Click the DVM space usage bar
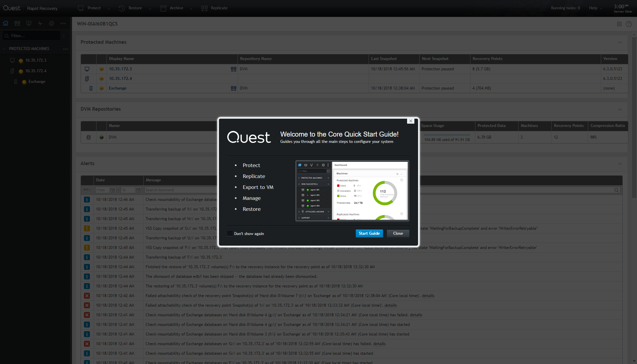This screenshot has width=637, height=364. [447, 135]
